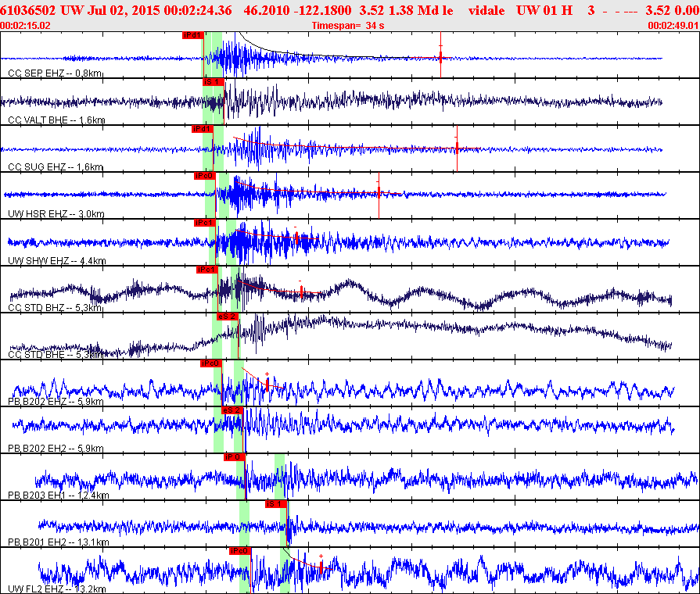The image size is (700, 594).
Task: Click the coda end marker on UW HSR EHZ trace
Action: (x=379, y=193)
